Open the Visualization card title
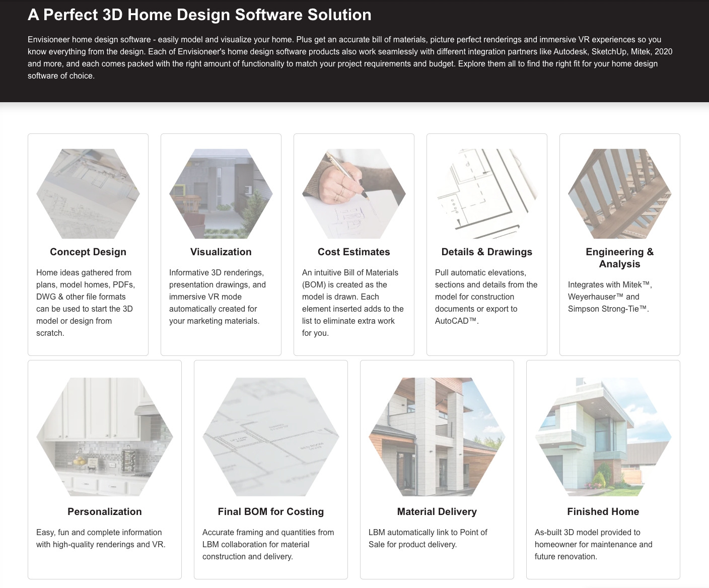709x588 pixels. click(221, 252)
